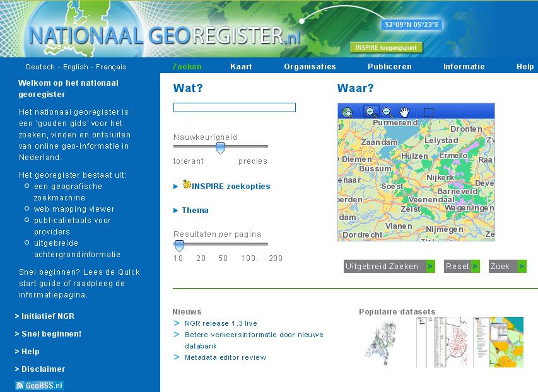This screenshot has width=538, height=392.
Task: Open the Informatie tab
Action: point(464,67)
